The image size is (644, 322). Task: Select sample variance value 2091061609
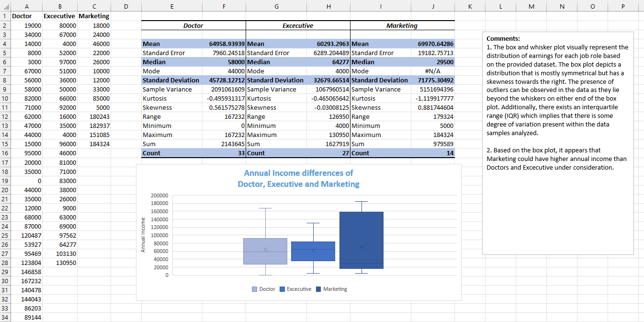224,89
